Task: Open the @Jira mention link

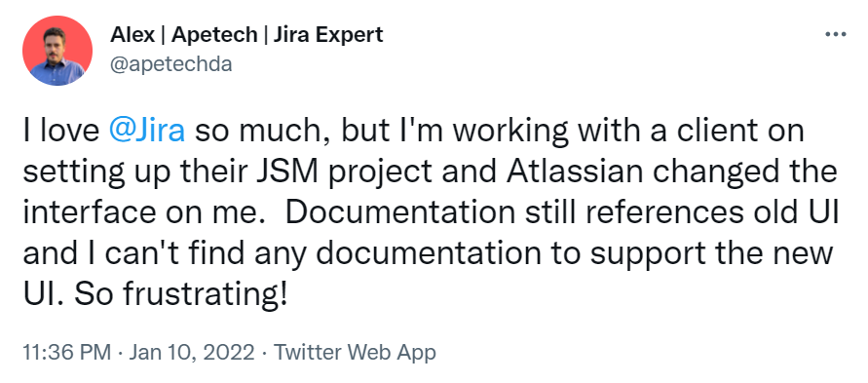Action: point(147,132)
